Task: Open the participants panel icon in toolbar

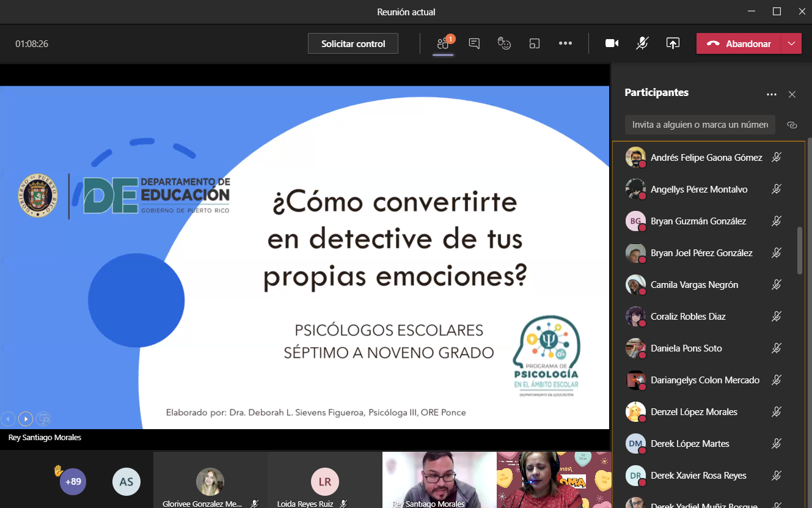Action: pyautogui.click(x=443, y=43)
